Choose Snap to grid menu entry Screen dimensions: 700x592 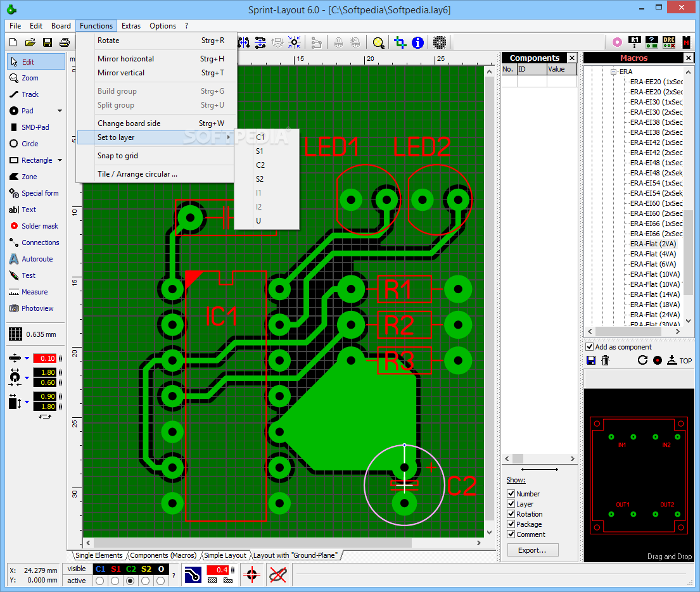156,156
